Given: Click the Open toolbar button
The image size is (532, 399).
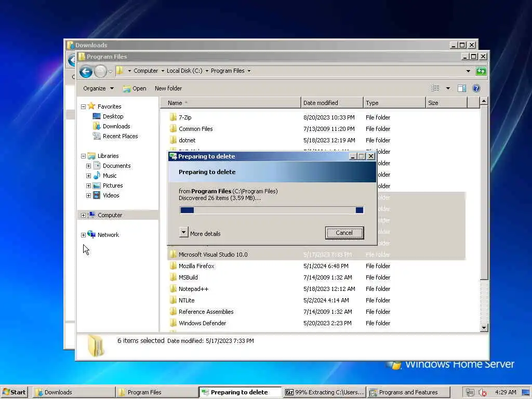Looking at the screenshot, I should [x=135, y=88].
